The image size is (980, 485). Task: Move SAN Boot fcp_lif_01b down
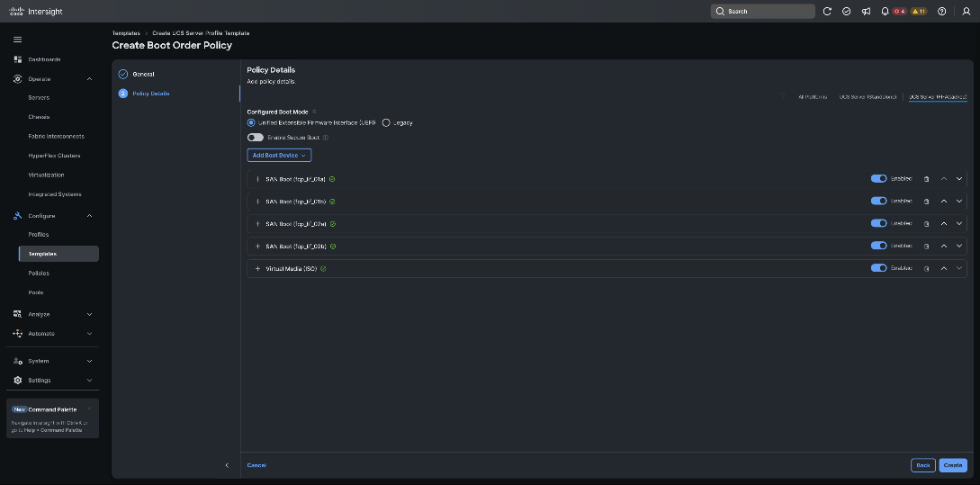click(x=958, y=202)
